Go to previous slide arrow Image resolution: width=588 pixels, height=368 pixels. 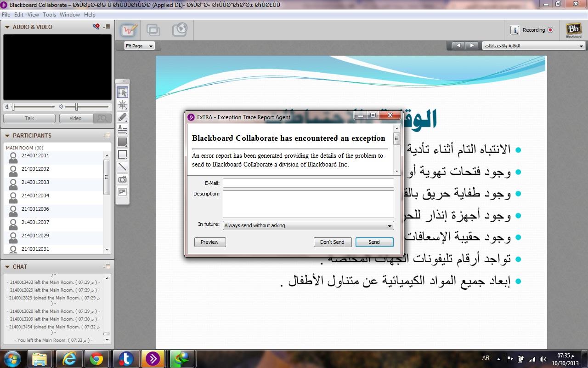[x=458, y=46]
